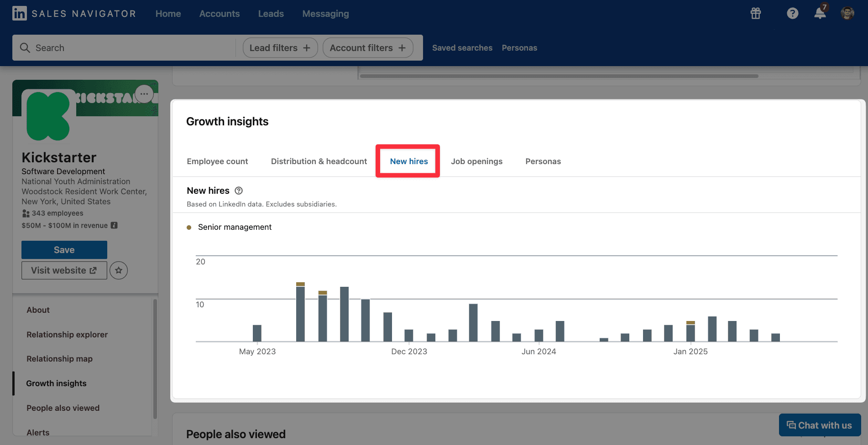The height and width of the screenshot is (445, 868).
Task: Open Saved searches
Action: pyautogui.click(x=462, y=48)
